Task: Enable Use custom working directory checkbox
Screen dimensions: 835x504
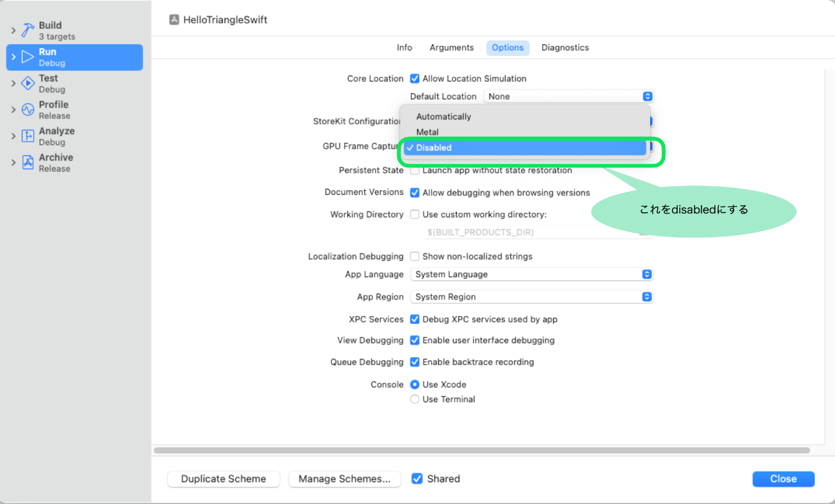Action: pyautogui.click(x=415, y=214)
